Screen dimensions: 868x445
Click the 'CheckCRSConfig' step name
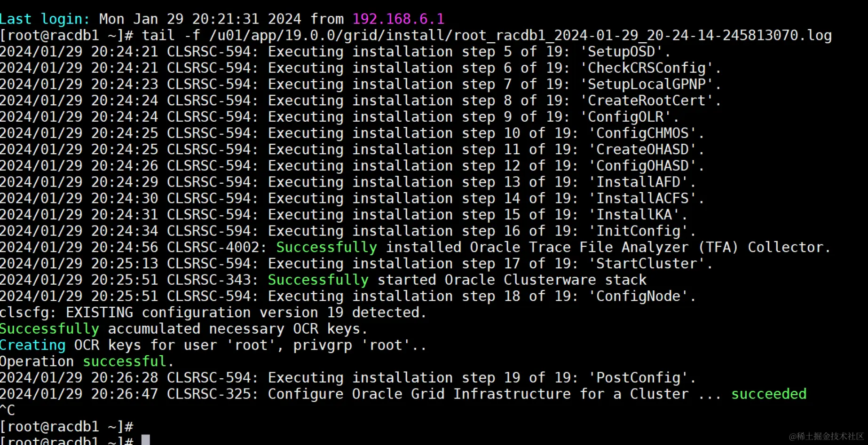[x=647, y=68]
